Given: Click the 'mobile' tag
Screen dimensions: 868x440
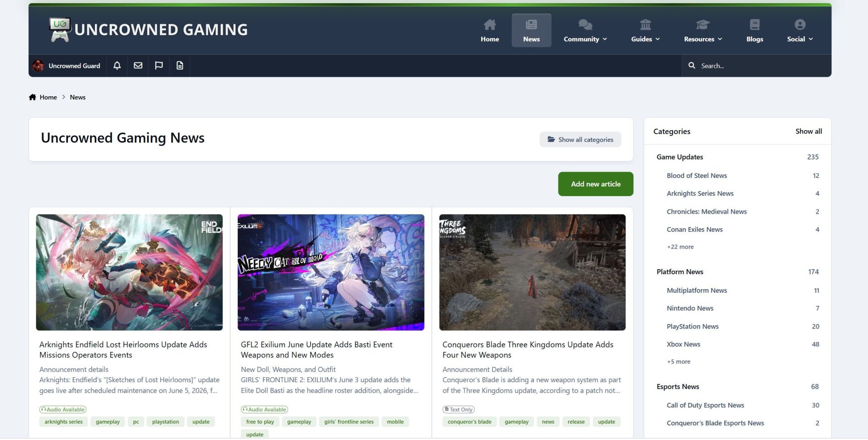Looking at the screenshot, I should 395,422.
